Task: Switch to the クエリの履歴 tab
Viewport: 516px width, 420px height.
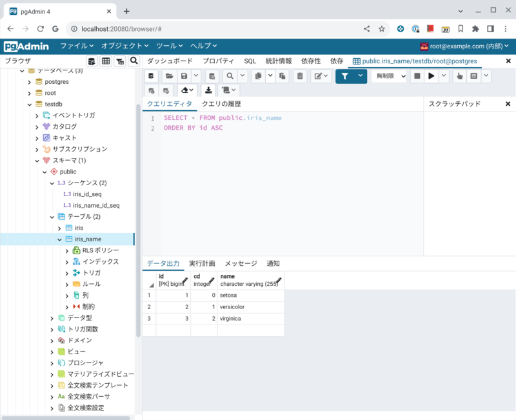Action: tap(221, 104)
